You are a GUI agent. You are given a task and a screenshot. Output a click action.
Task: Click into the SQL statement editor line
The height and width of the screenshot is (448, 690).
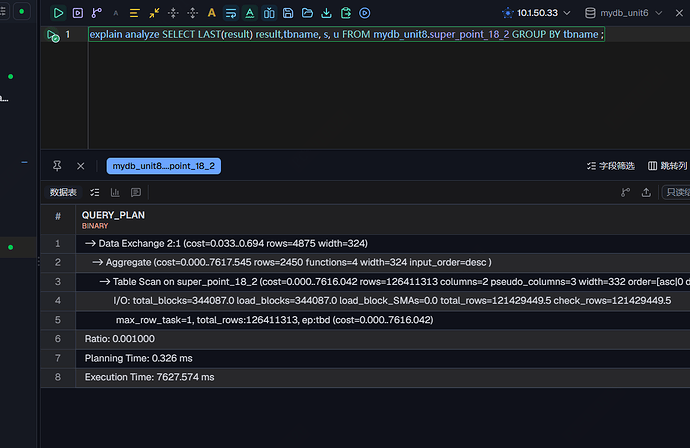(x=346, y=34)
